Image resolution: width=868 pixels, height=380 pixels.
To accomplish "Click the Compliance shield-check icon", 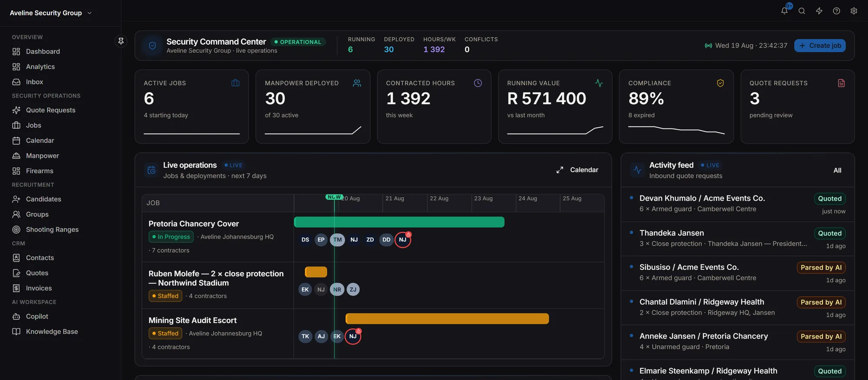I will [x=720, y=83].
